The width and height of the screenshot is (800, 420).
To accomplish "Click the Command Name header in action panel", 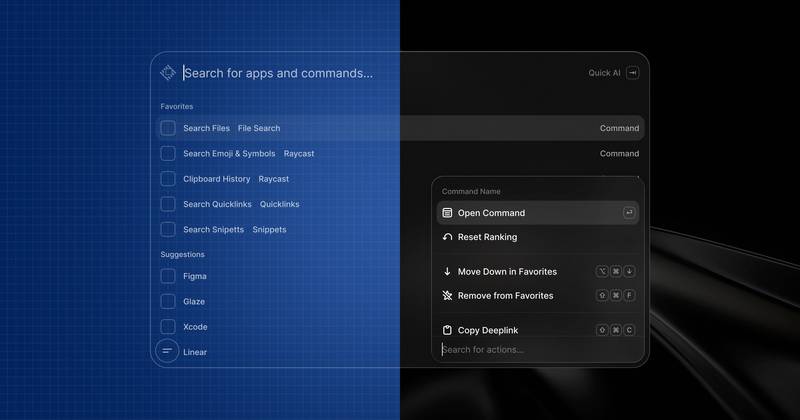I will (x=471, y=191).
